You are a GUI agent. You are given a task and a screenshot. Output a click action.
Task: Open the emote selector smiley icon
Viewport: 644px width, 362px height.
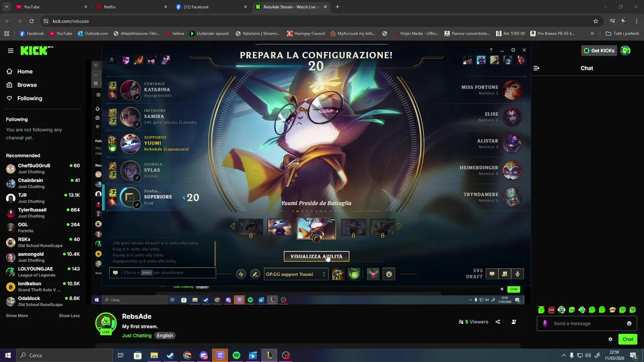coord(389,274)
